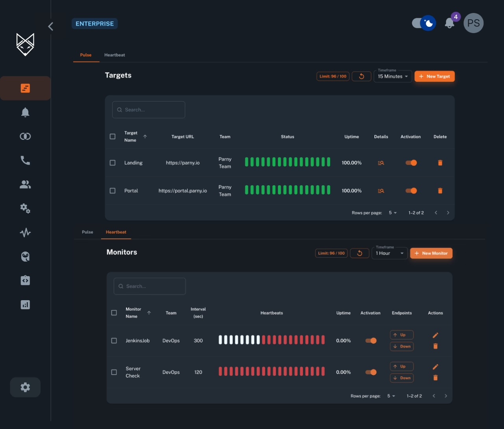Open the code clipboard icon in sidebar

(x=25, y=280)
